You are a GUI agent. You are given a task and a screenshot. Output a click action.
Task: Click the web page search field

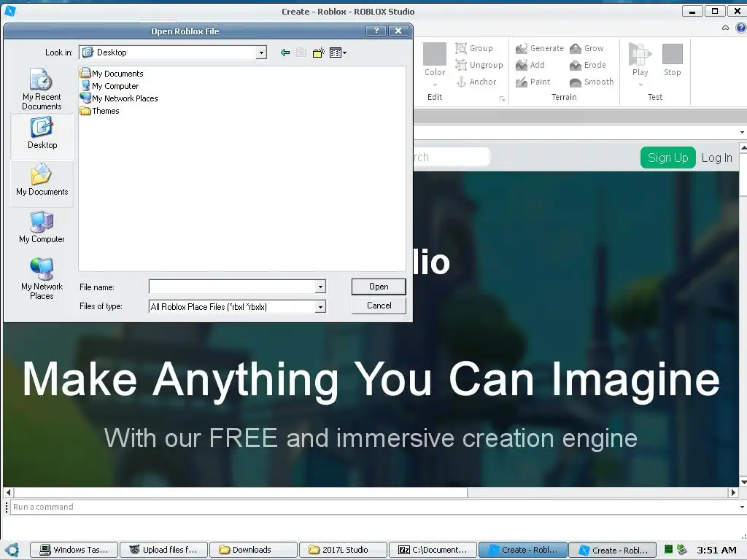452,157
